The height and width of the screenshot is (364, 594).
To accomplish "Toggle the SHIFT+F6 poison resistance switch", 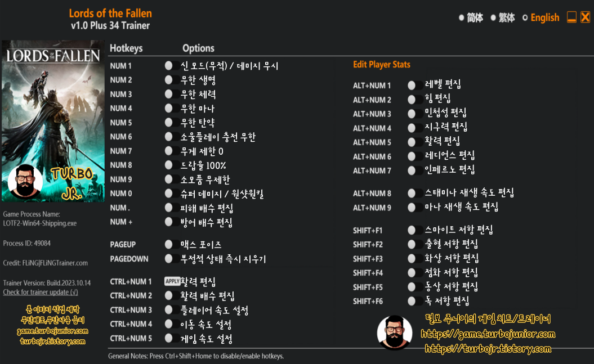I will tap(415, 301).
